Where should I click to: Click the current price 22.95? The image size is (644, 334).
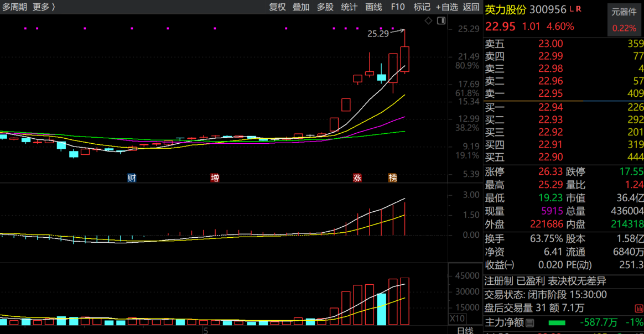click(500, 27)
